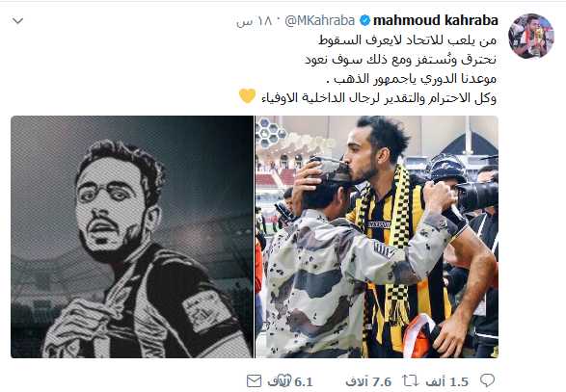The image size is (566, 392).
Task: Click the retweet arrows icon
Action: click(x=410, y=380)
